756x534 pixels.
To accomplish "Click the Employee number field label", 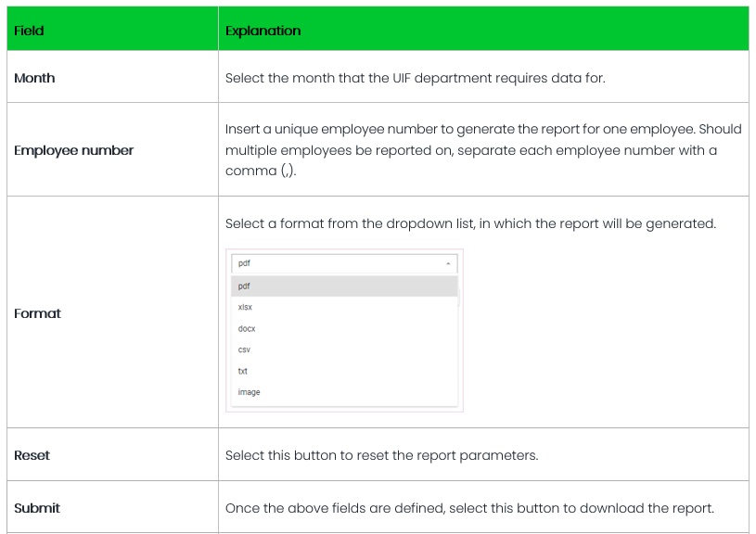I will [x=73, y=150].
